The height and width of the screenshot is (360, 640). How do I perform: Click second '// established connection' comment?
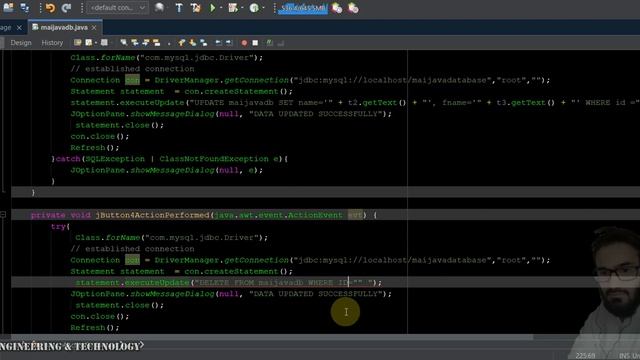tap(132, 249)
